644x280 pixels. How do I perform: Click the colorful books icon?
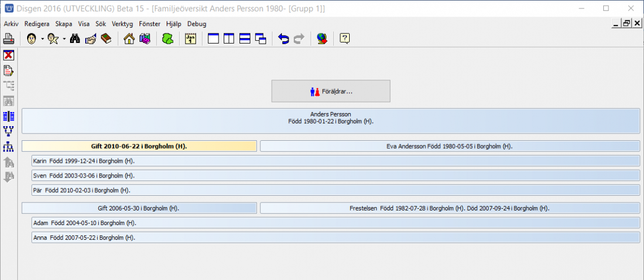[x=145, y=39]
